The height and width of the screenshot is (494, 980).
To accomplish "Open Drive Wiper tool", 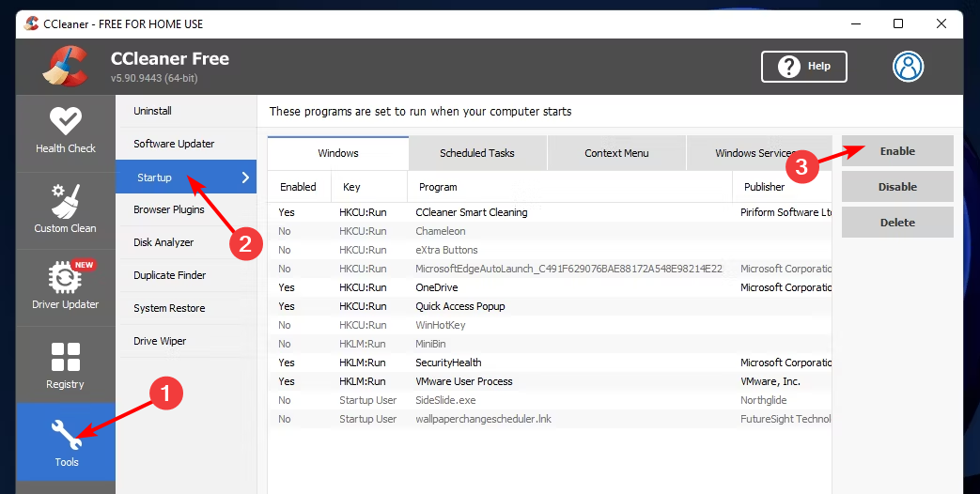I will (x=186, y=341).
